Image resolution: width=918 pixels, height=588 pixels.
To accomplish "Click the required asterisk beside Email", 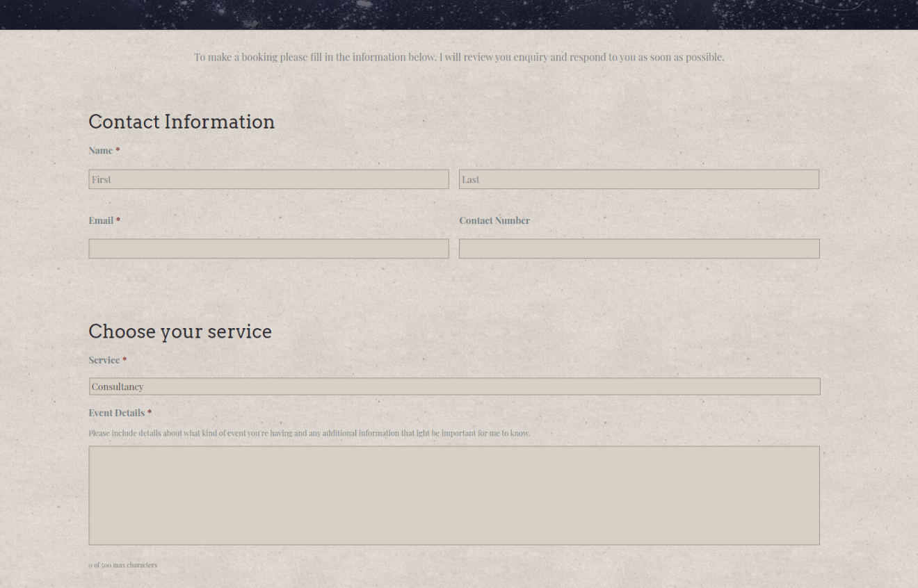I will [x=118, y=220].
